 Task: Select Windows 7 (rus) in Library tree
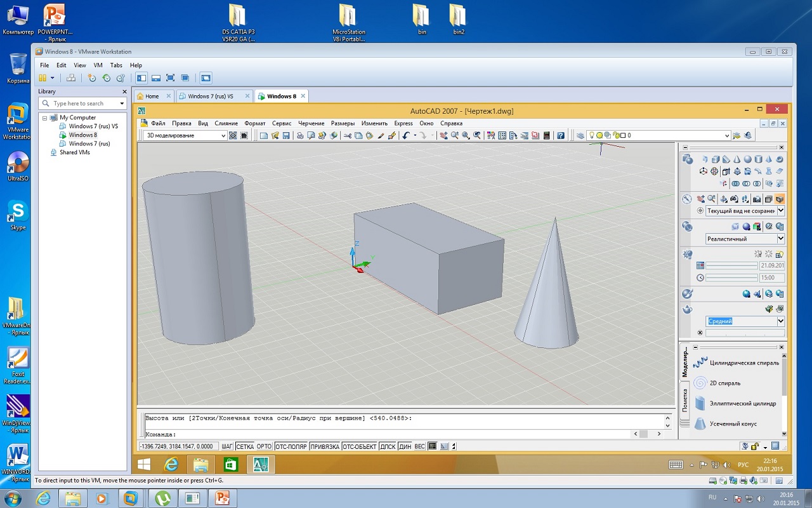[89, 144]
